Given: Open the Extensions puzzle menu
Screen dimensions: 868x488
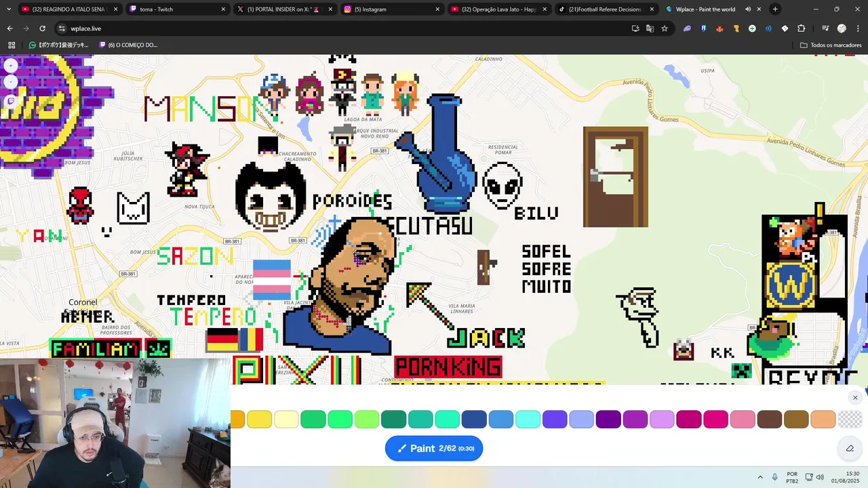Looking at the screenshot, I should [x=801, y=28].
